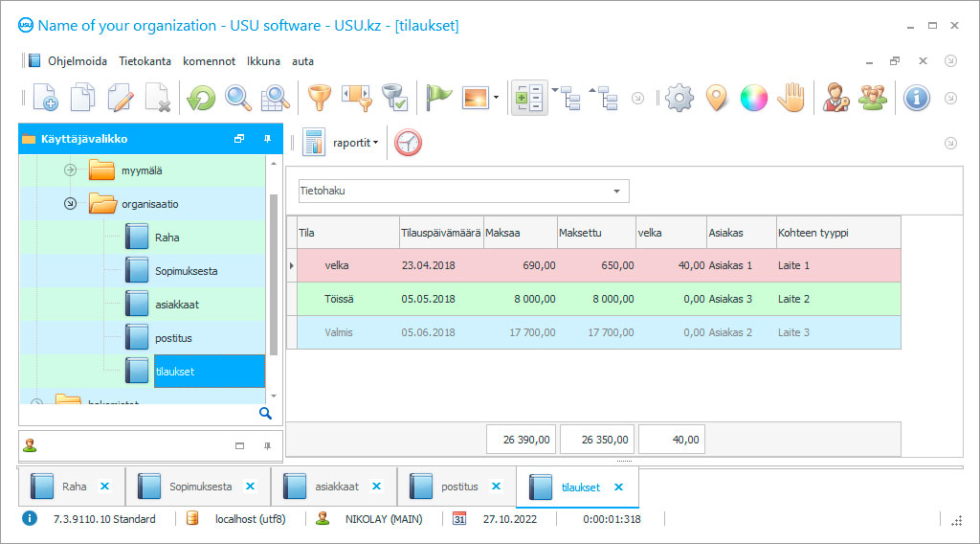Click the add new record icon
The height and width of the screenshot is (544, 980).
tap(45, 98)
